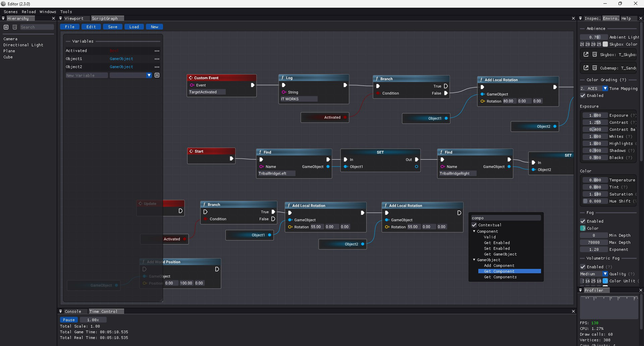Click the Hierarchy Search field
Image resolution: width=644 pixels, height=346 pixels.
pyautogui.click(x=37, y=27)
